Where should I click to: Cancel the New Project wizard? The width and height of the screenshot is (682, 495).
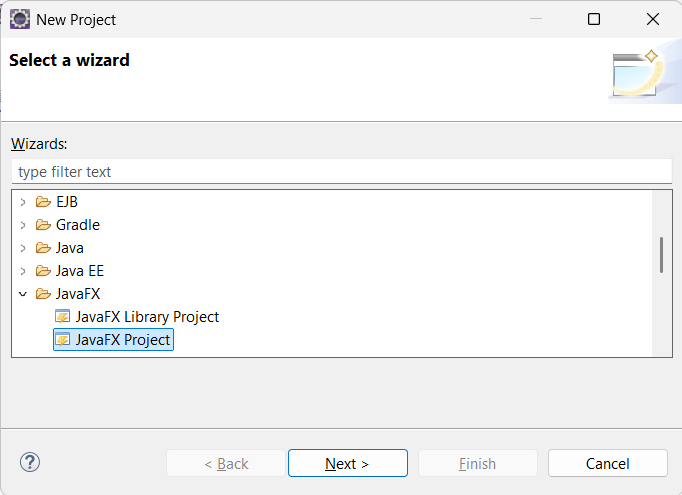(x=607, y=463)
